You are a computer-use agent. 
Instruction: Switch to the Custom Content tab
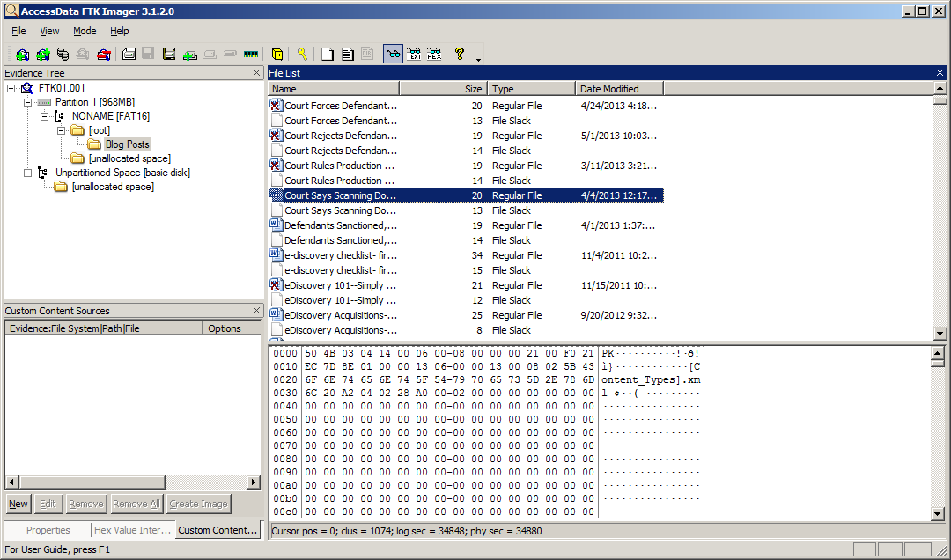pos(217,530)
